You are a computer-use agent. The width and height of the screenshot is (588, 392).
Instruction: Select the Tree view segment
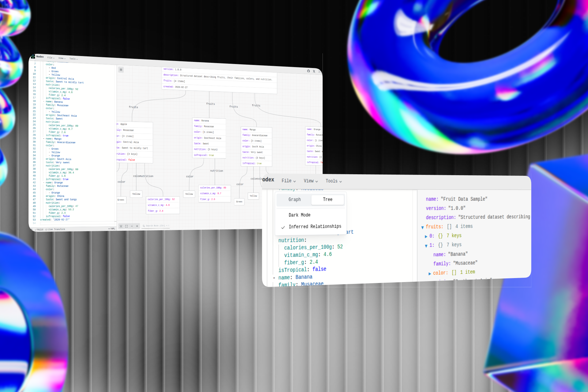[x=327, y=199]
